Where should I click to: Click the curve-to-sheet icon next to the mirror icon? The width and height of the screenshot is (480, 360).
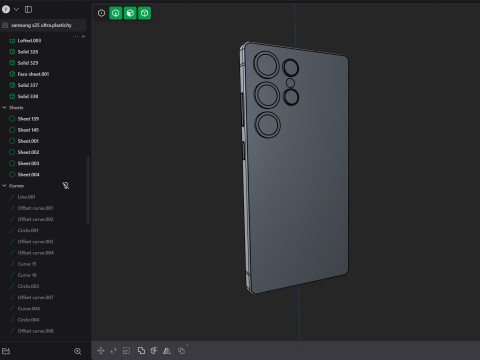pyautogui.click(x=154, y=351)
